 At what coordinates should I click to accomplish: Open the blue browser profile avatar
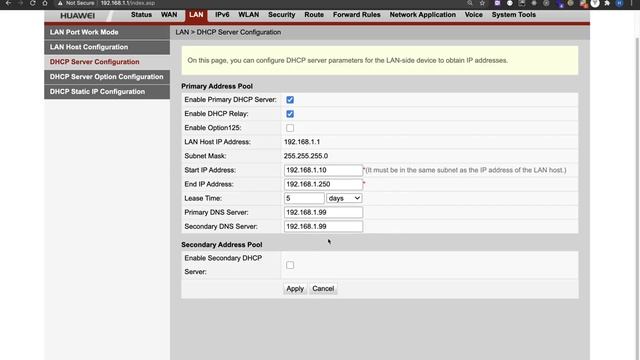point(620,3)
